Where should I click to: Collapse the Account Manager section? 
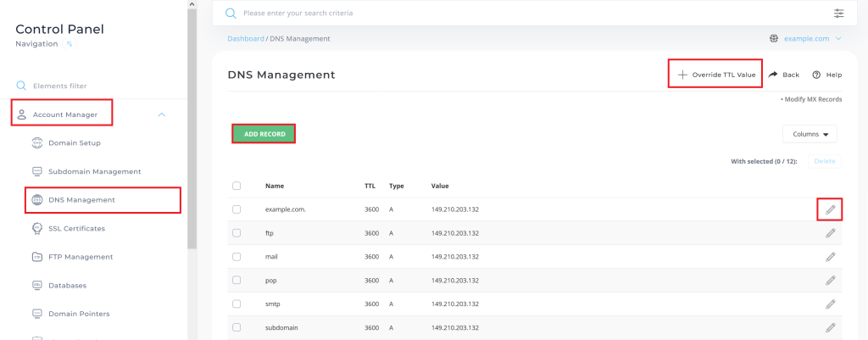(x=162, y=114)
